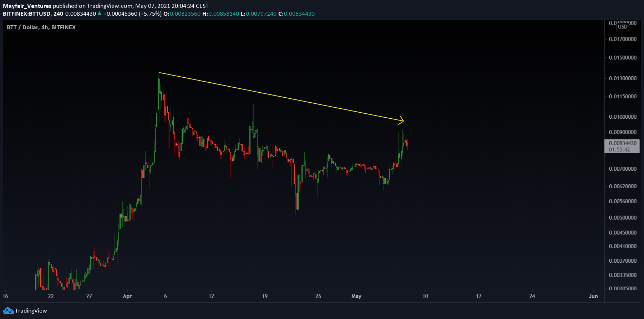Click the 10 date label on time axis
The width and height of the screenshot is (644, 319).
[x=425, y=296]
